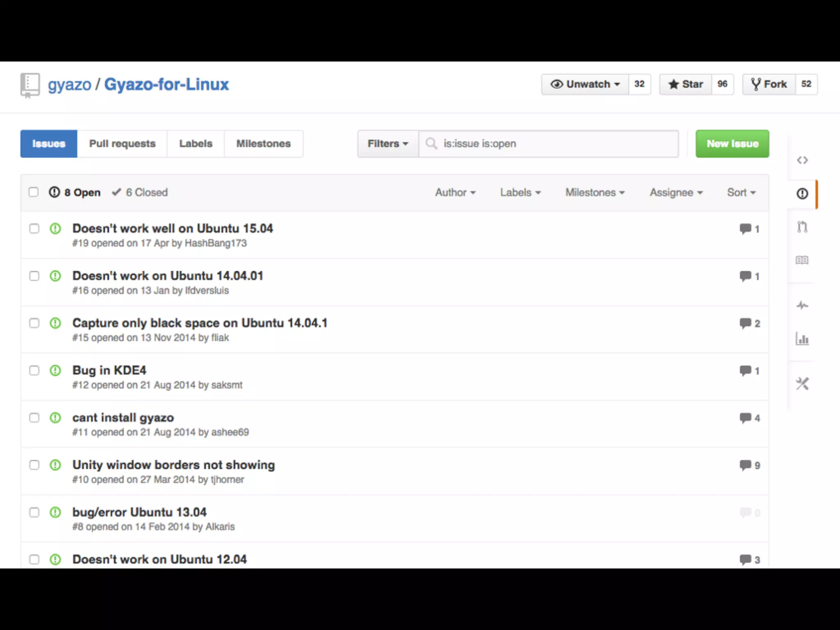
Task: Open the Settings tools icon
Action: coord(802,384)
